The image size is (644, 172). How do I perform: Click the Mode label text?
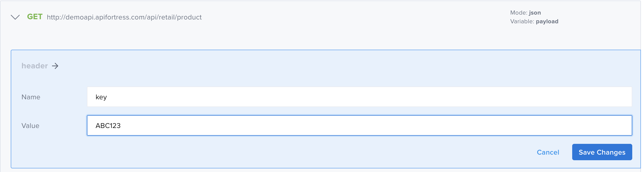tap(519, 13)
